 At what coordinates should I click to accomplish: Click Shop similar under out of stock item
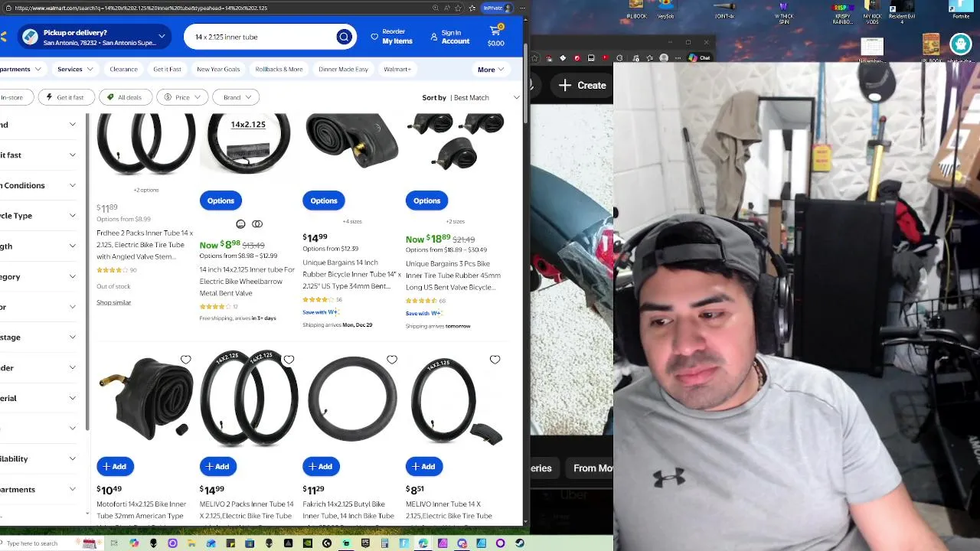tap(113, 302)
